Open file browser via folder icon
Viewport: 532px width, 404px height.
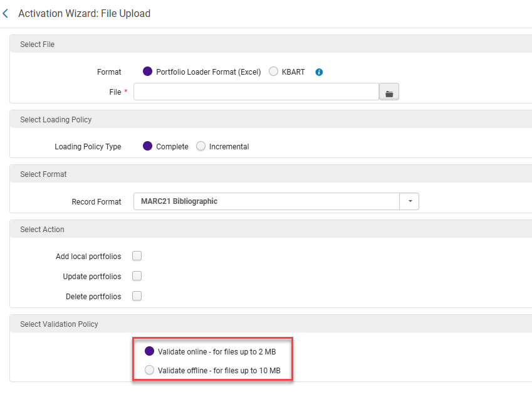point(389,92)
